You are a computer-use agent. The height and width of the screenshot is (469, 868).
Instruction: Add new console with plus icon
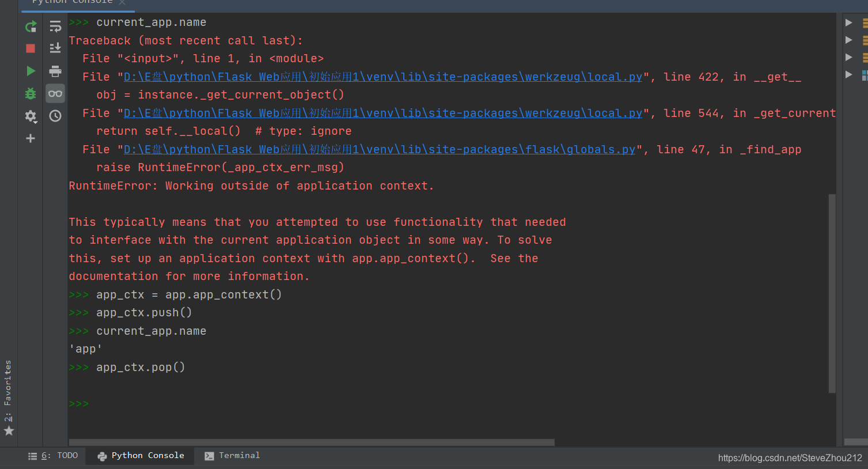(31, 138)
